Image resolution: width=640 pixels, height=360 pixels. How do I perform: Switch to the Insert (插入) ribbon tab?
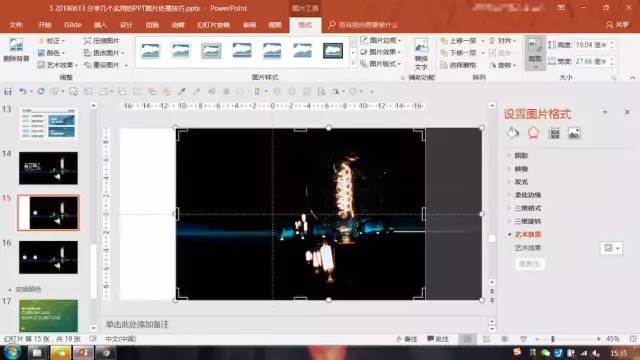tap(100, 25)
